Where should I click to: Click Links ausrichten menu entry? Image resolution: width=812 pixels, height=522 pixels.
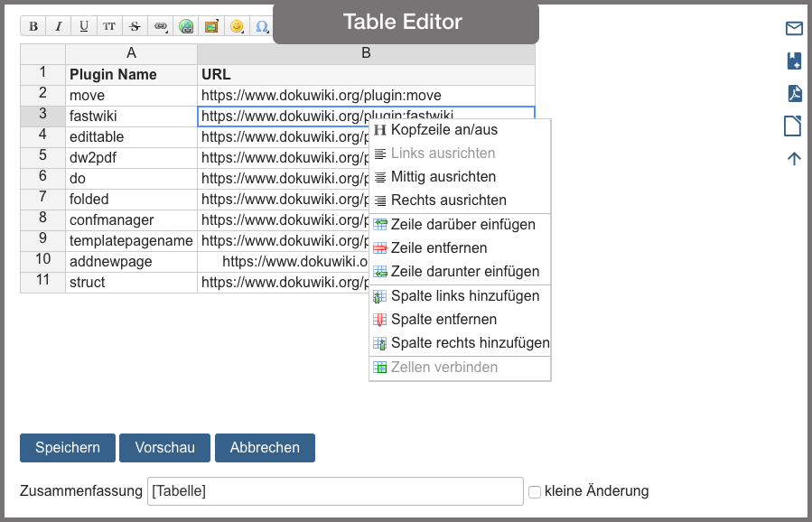[x=460, y=154]
